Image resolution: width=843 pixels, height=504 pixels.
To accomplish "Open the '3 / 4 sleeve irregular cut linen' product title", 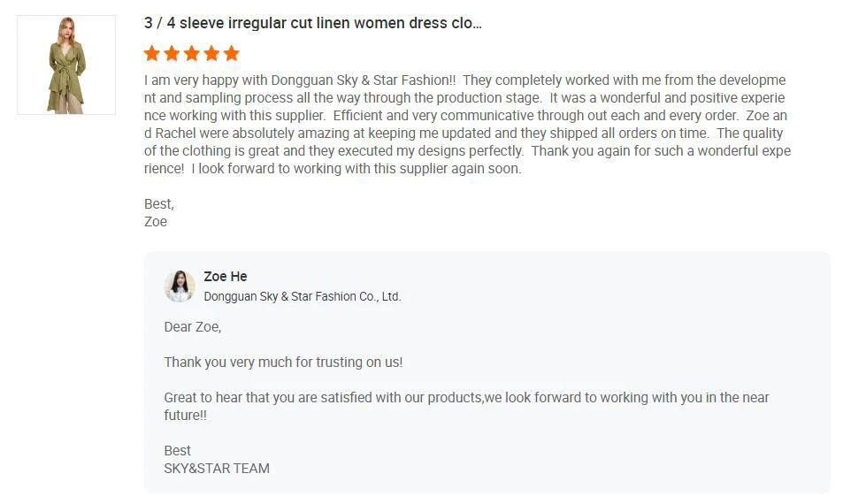I will tap(312, 23).
